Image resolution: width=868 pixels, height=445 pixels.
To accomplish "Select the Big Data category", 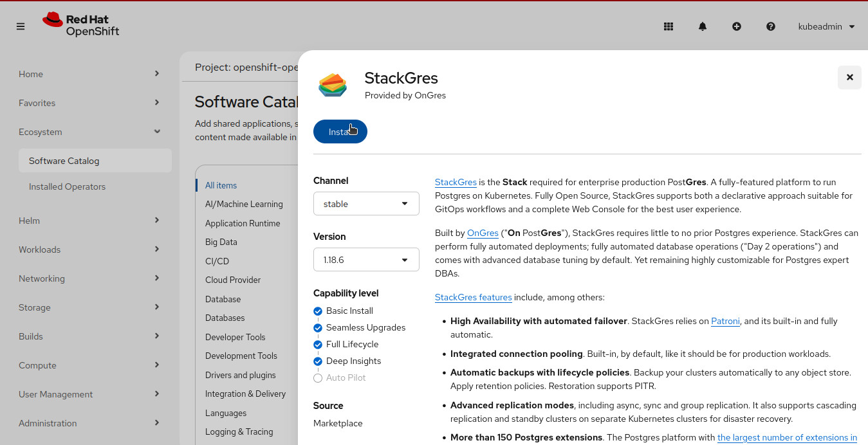I will tap(221, 242).
